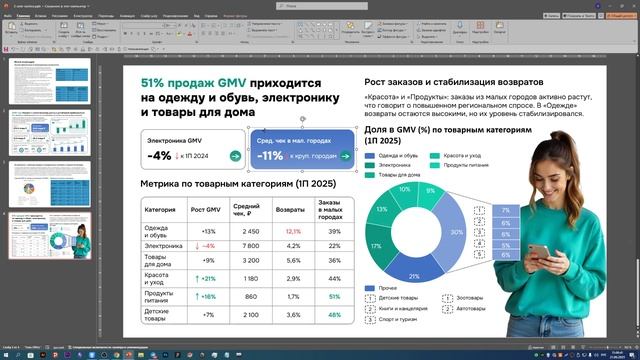640x360 pixels.
Task: Click the Find (Найти) icon in Editing group
Action: coord(419,24)
